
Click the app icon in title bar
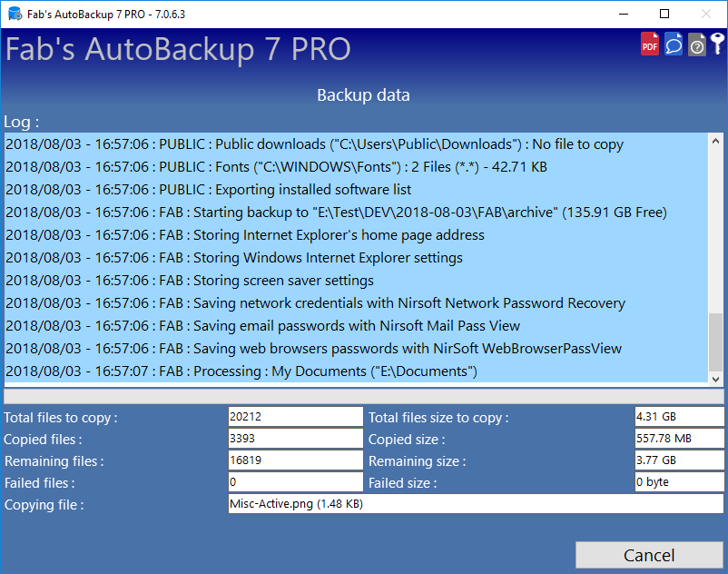pos(15,14)
